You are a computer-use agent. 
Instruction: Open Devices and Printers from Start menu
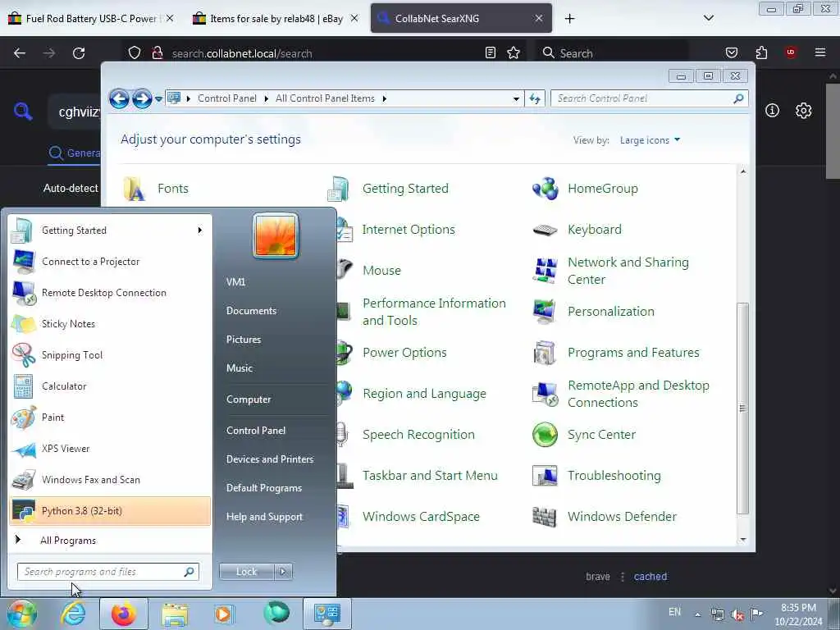(x=269, y=459)
